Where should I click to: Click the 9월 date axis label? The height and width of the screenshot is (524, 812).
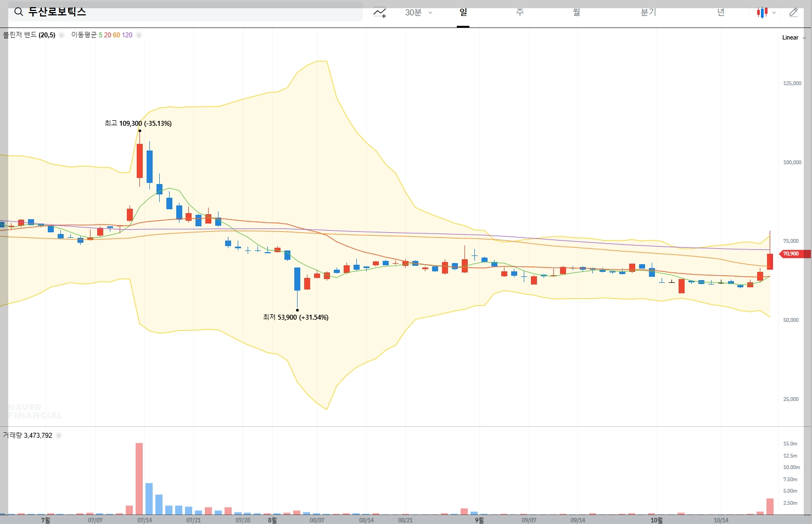click(479, 520)
